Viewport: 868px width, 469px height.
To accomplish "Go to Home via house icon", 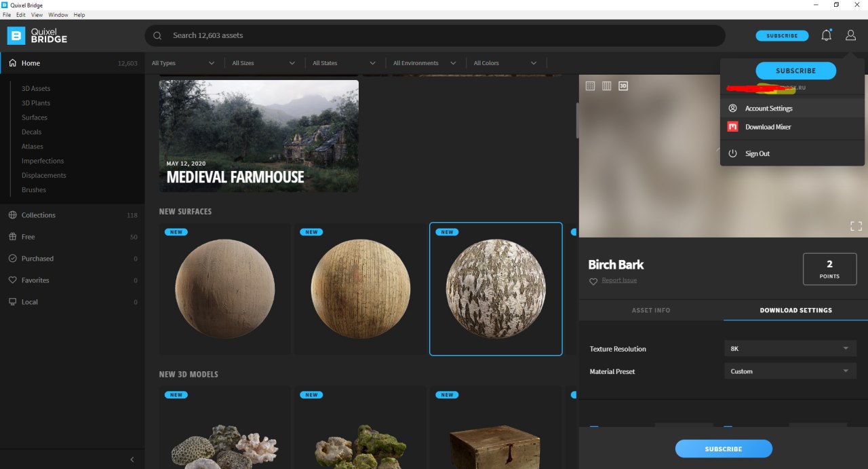I will coord(13,63).
